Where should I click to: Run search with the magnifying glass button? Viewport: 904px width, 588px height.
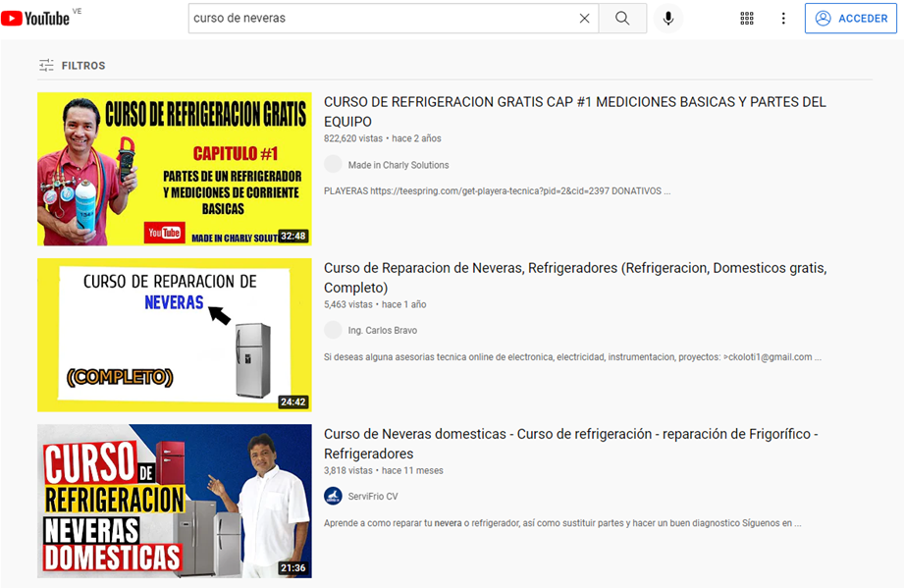coord(622,19)
